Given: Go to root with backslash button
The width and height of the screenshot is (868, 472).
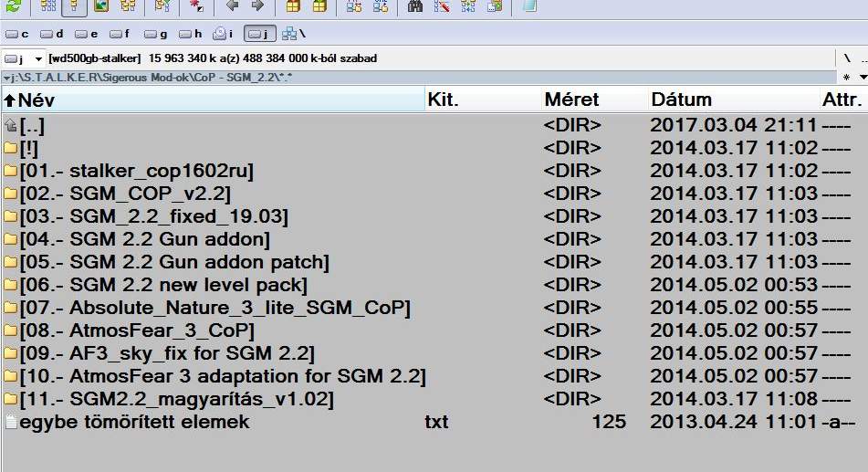Looking at the screenshot, I should [x=847, y=58].
